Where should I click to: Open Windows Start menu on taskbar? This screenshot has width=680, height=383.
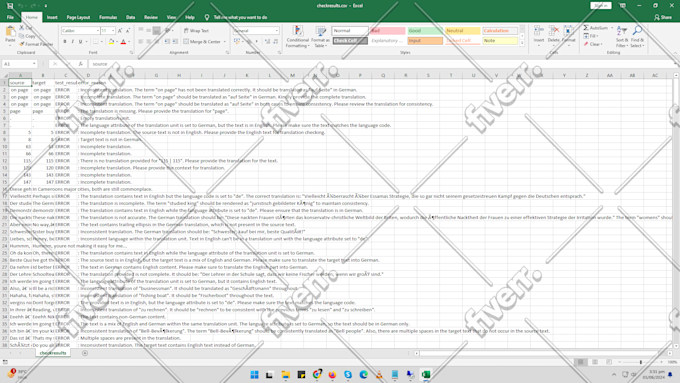254,375
